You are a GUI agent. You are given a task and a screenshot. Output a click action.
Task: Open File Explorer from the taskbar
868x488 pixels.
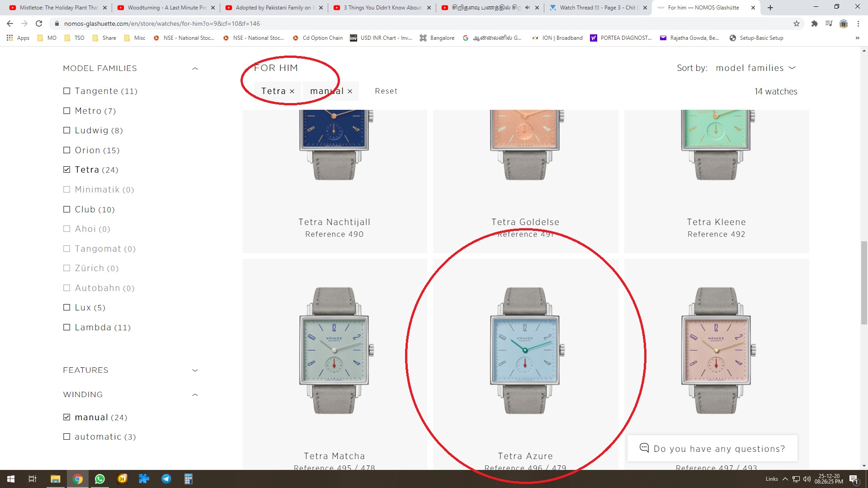(55, 479)
